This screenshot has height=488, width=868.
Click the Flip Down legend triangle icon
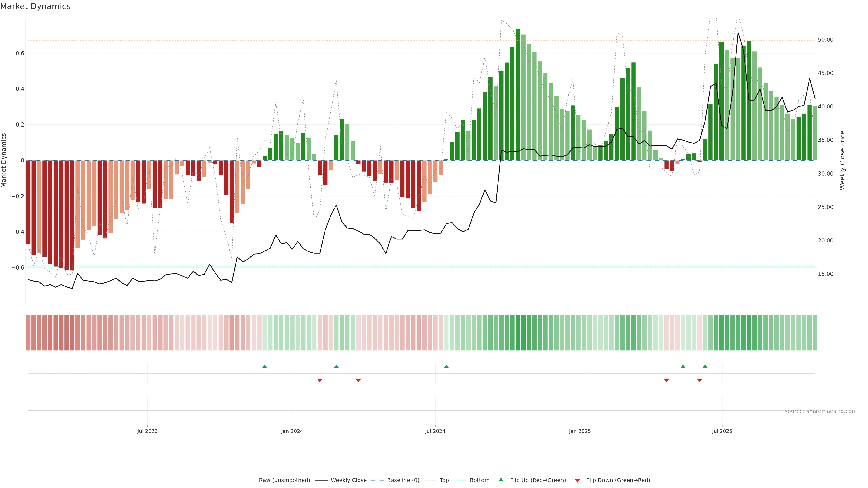coord(577,481)
